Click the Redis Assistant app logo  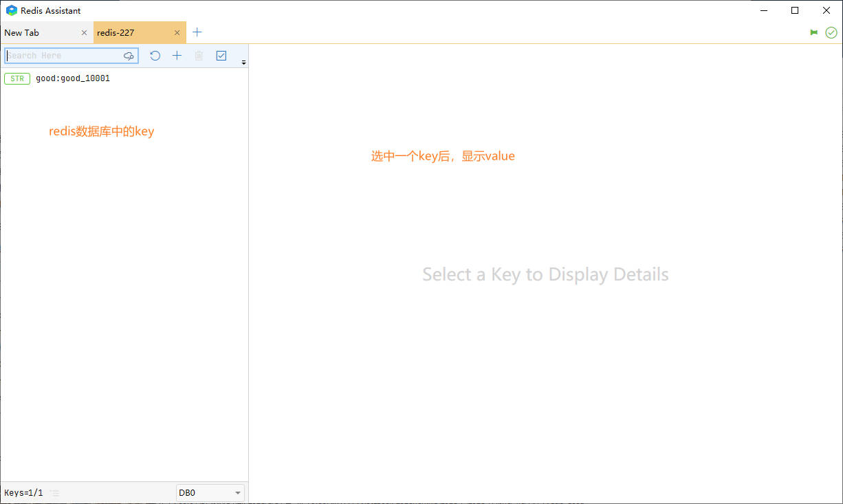12,10
